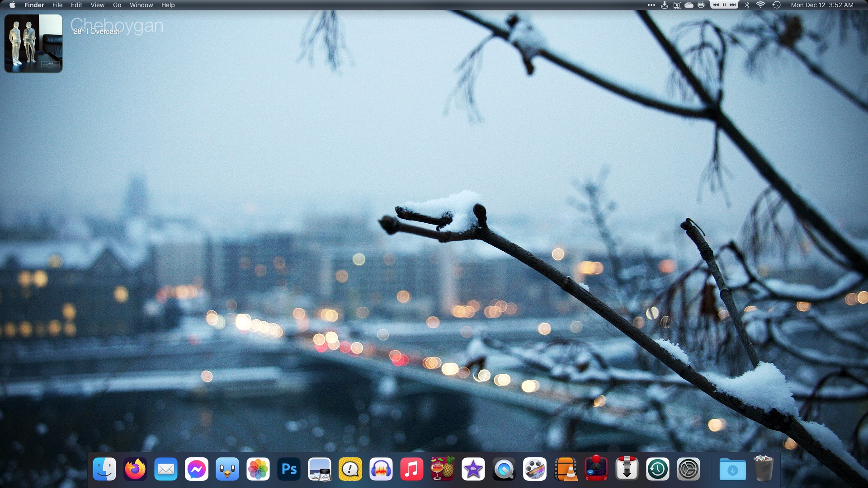Toggle the coffee cup keep-awake icon

point(701,5)
